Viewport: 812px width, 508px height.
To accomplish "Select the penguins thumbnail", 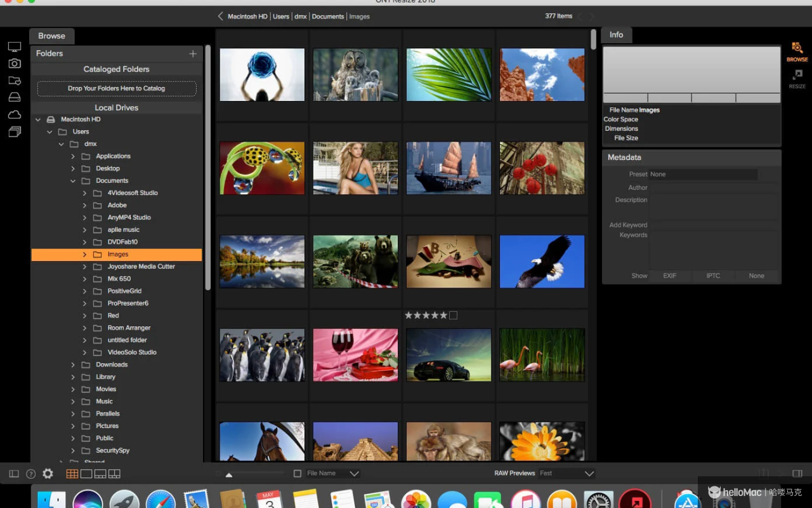I will (x=262, y=355).
